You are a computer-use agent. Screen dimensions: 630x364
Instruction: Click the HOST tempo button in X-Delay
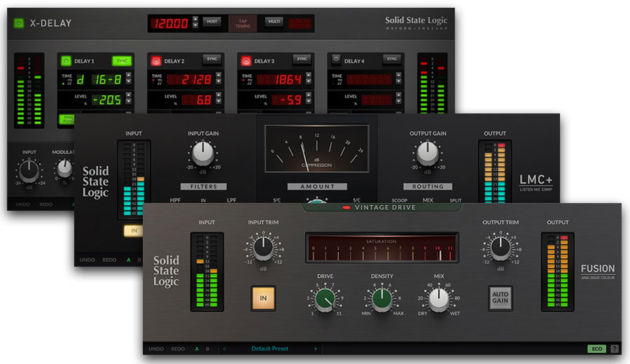pyautogui.click(x=212, y=21)
